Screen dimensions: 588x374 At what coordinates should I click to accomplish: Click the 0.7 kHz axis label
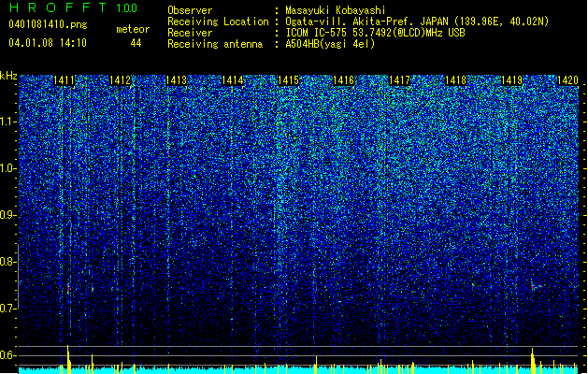click(7, 309)
